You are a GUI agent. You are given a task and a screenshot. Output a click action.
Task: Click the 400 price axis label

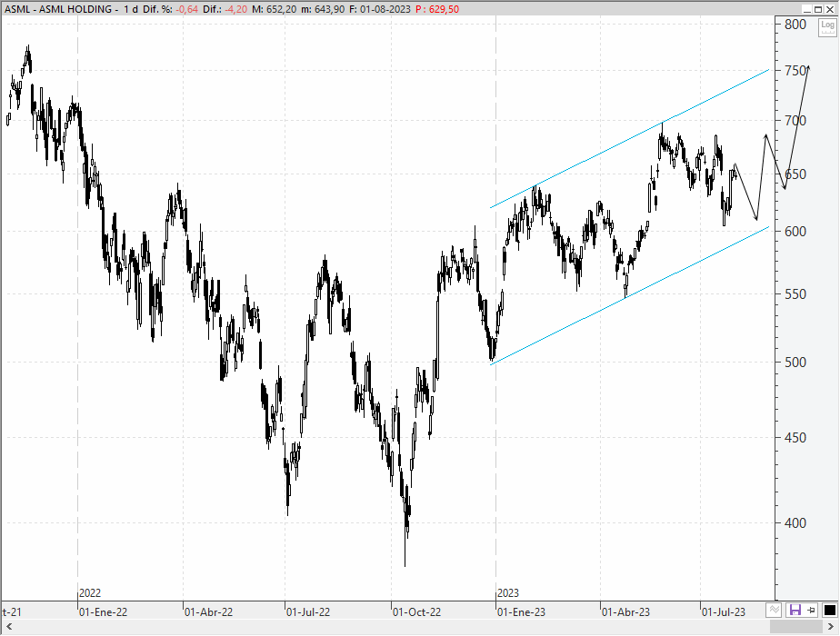click(795, 522)
